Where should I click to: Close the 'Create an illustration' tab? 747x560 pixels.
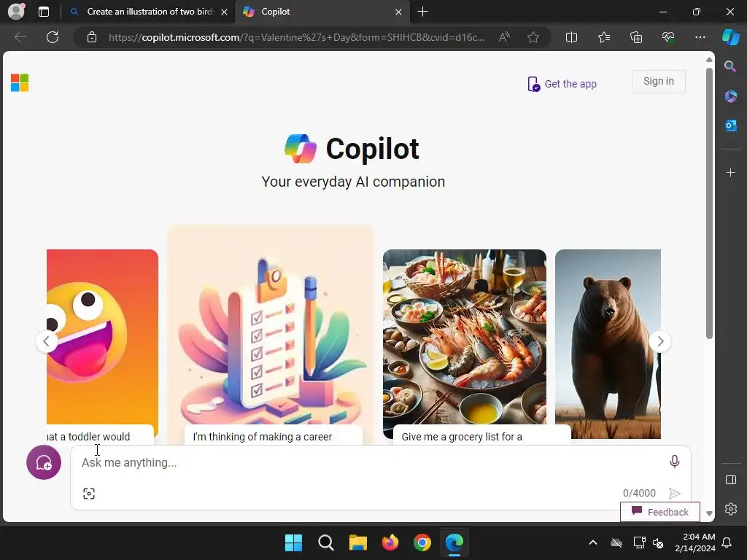[224, 12]
